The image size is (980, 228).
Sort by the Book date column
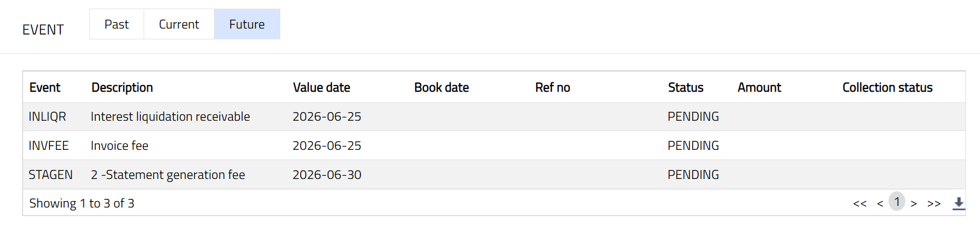pos(441,87)
